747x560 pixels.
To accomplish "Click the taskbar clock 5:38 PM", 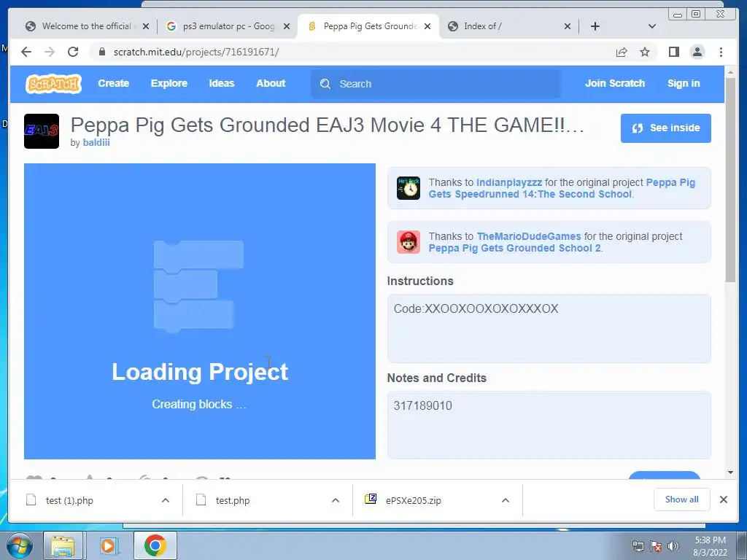I will (710, 546).
